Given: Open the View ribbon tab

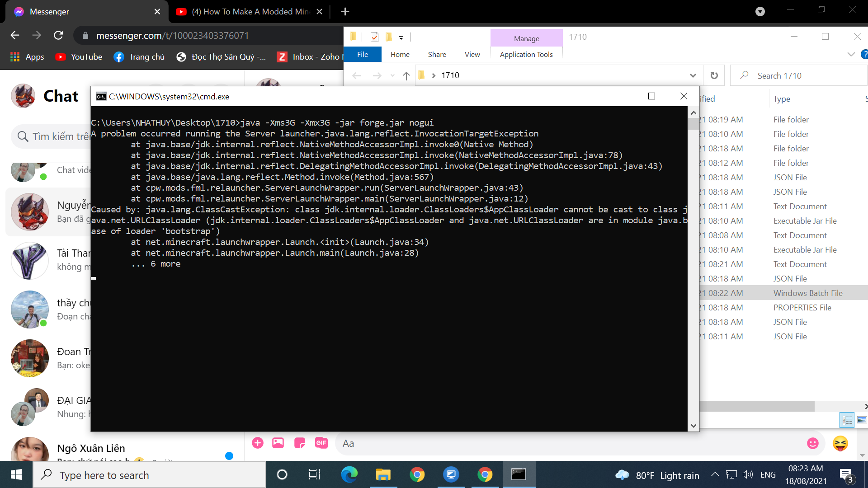Looking at the screenshot, I should [x=472, y=54].
